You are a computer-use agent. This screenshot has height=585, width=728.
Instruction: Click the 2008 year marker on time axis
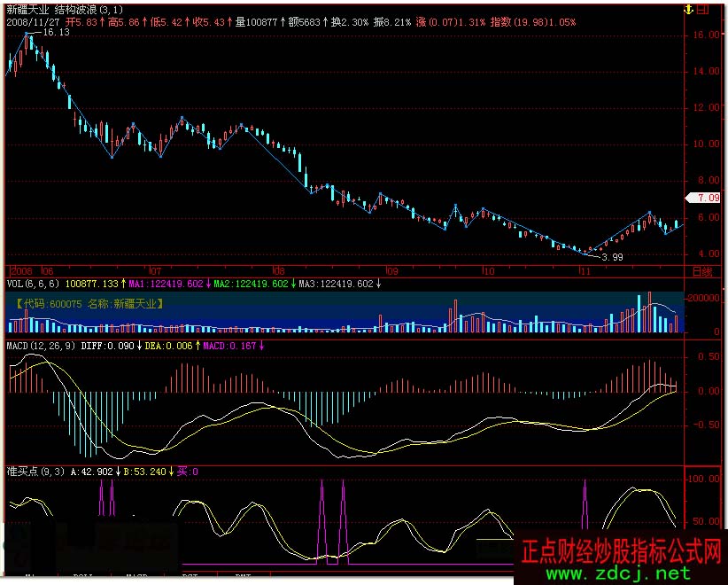21,270
